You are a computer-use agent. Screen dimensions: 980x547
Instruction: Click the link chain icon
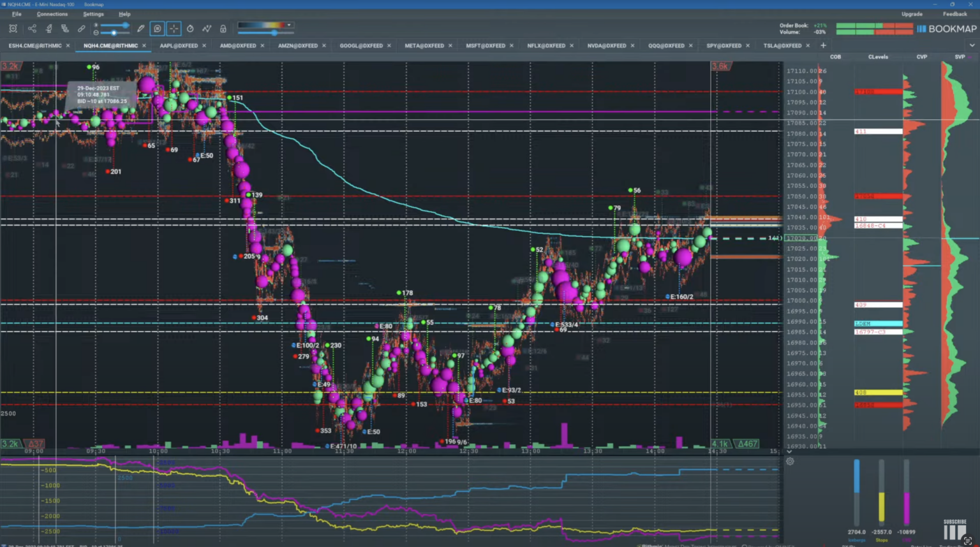[x=82, y=29]
